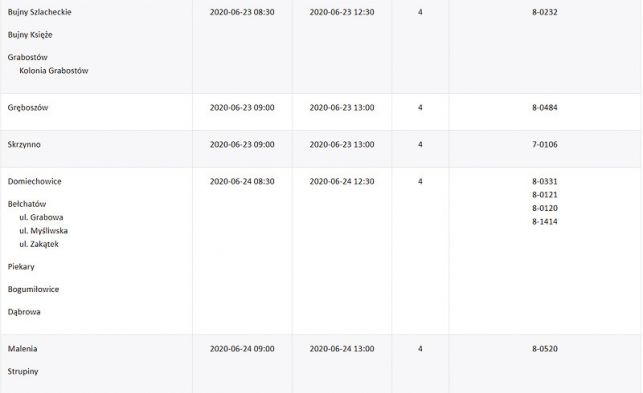Select start time 2020-06-24 08:30

coord(242,181)
